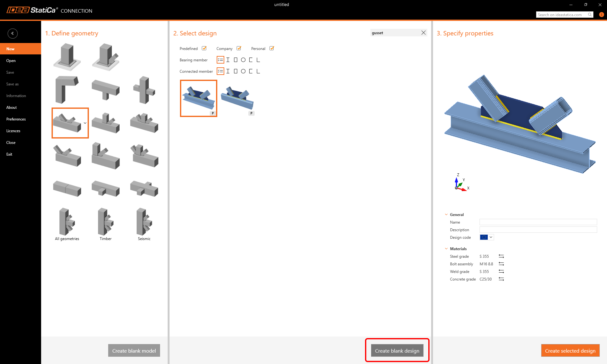Select circular hollow section for Connected member
Image resolution: width=607 pixels, height=364 pixels.
pyautogui.click(x=243, y=71)
